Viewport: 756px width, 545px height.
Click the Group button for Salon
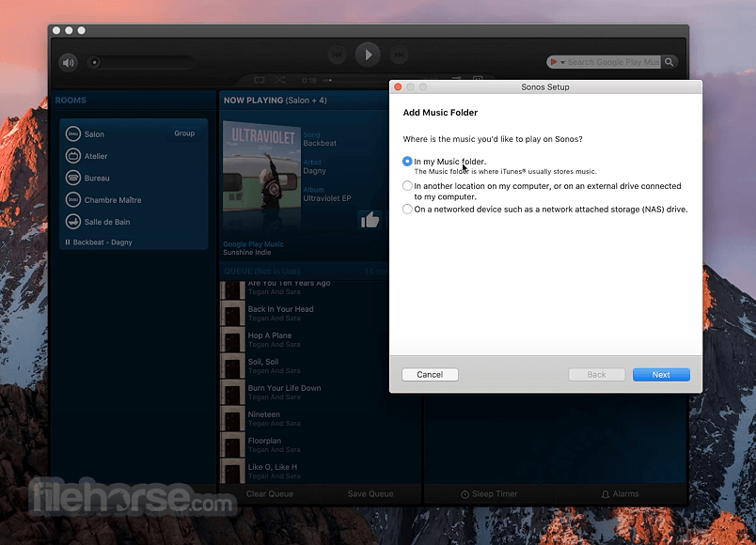point(184,133)
